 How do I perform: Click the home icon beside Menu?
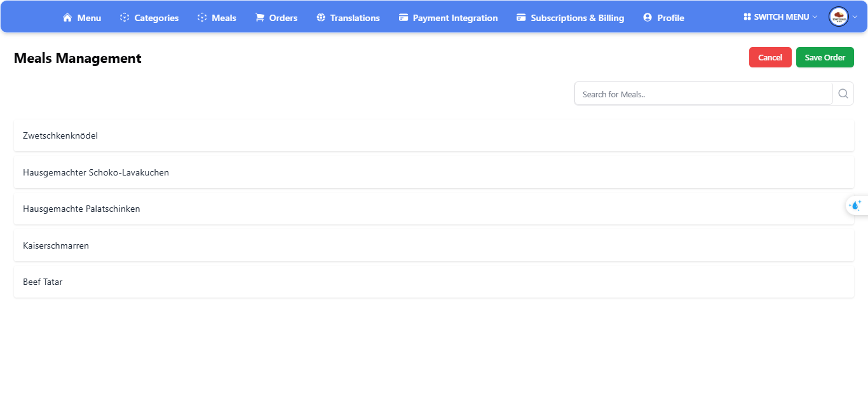pos(67,18)
